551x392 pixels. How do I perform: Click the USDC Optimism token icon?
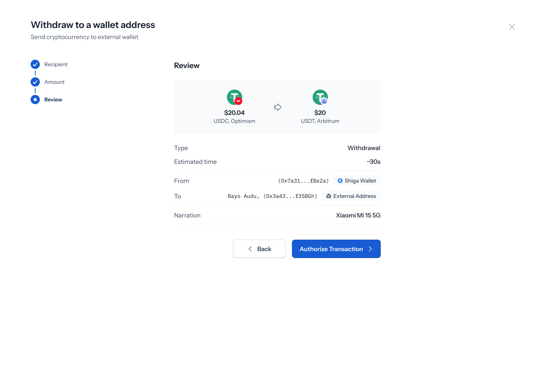pos(235,97)
